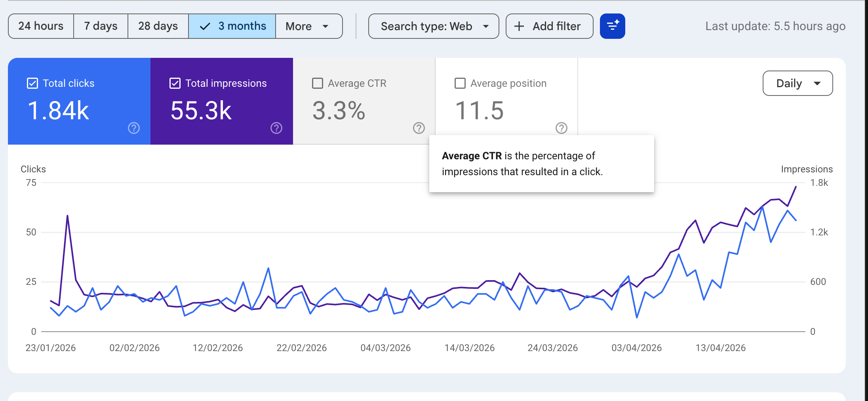Uncheck the Total clicks checkbox
The height and width of the screenshot is (401, 868).
pos(32,83)
